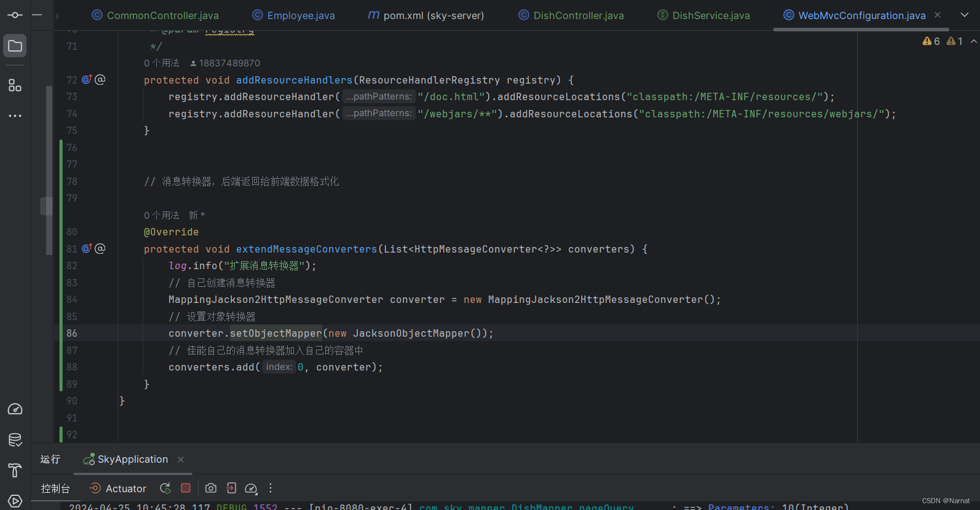Click override gutter icon on line 72
Screen dimensions: 980x510
coord(87,79)
